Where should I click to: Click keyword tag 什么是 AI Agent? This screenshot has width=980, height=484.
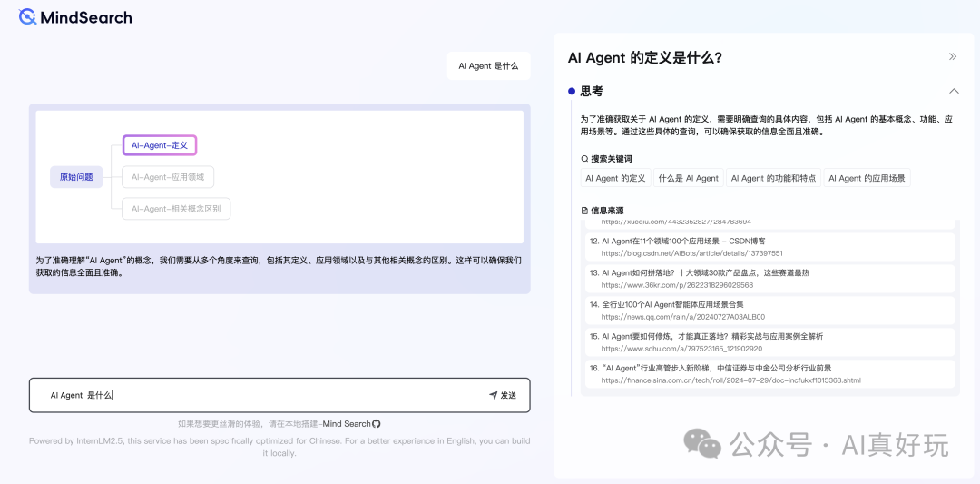[x=688, y=178]
